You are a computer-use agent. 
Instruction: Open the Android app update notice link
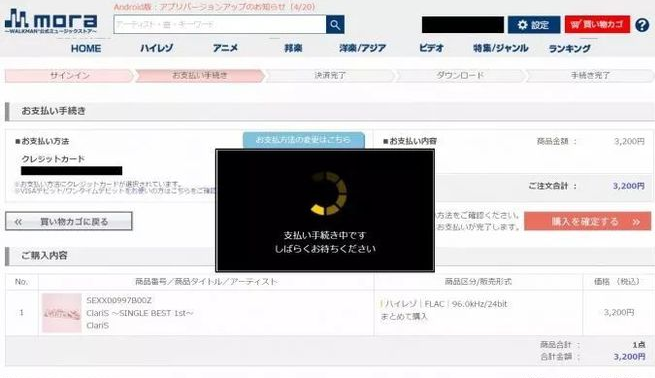coord(214,7)
